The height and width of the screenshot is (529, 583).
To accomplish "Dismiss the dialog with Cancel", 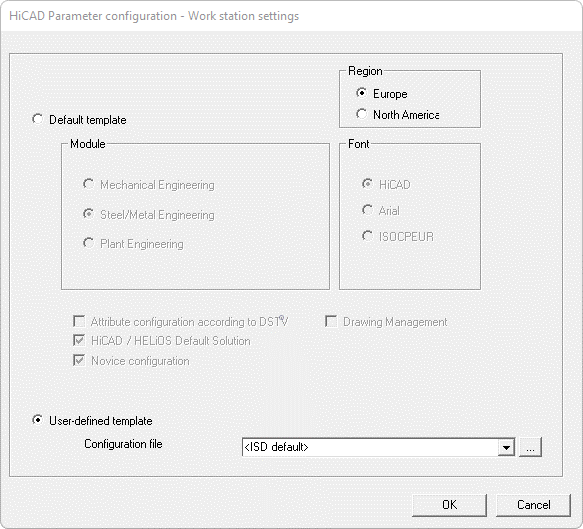I will (x=533, y=505).
